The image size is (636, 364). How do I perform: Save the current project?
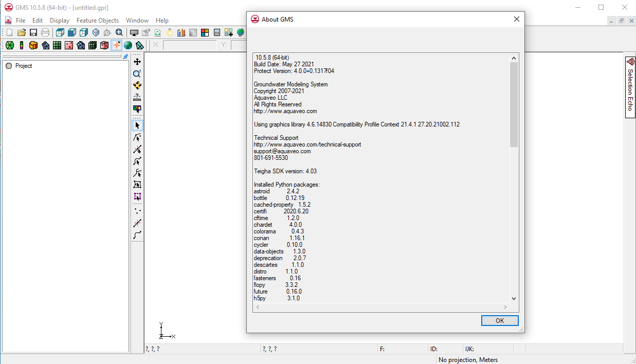click(x=32, y=32)
